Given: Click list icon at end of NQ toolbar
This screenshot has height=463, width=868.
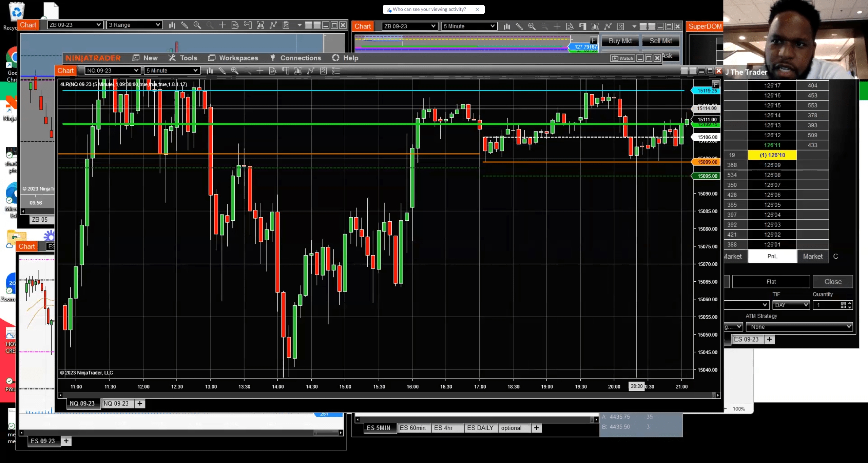Looking at the screenshot, I should click(x=336, y=71).
